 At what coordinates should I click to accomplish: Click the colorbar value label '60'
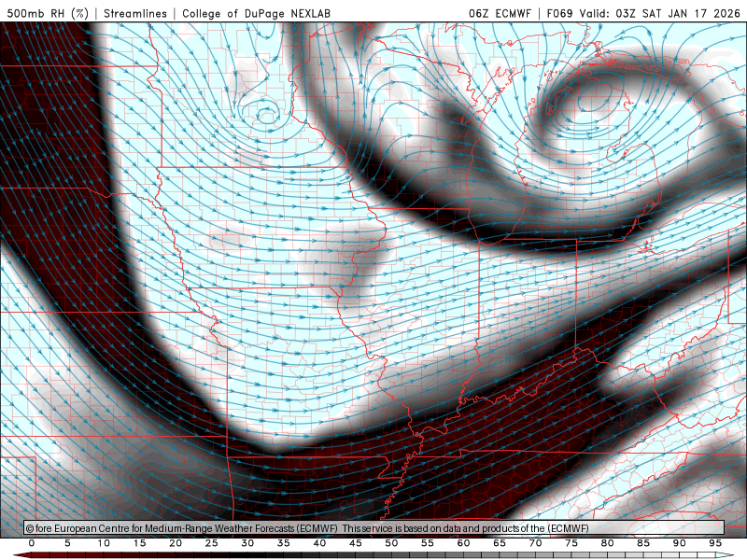[x=463, y=543]
